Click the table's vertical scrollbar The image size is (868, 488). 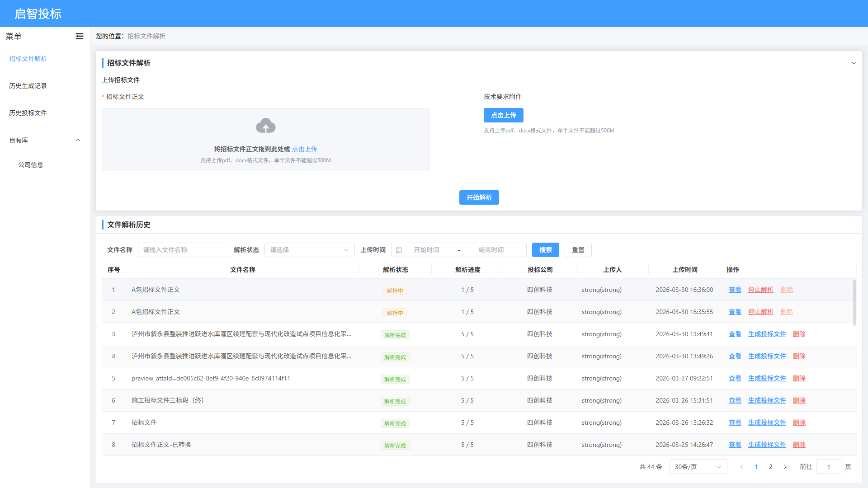click(854, 303)
